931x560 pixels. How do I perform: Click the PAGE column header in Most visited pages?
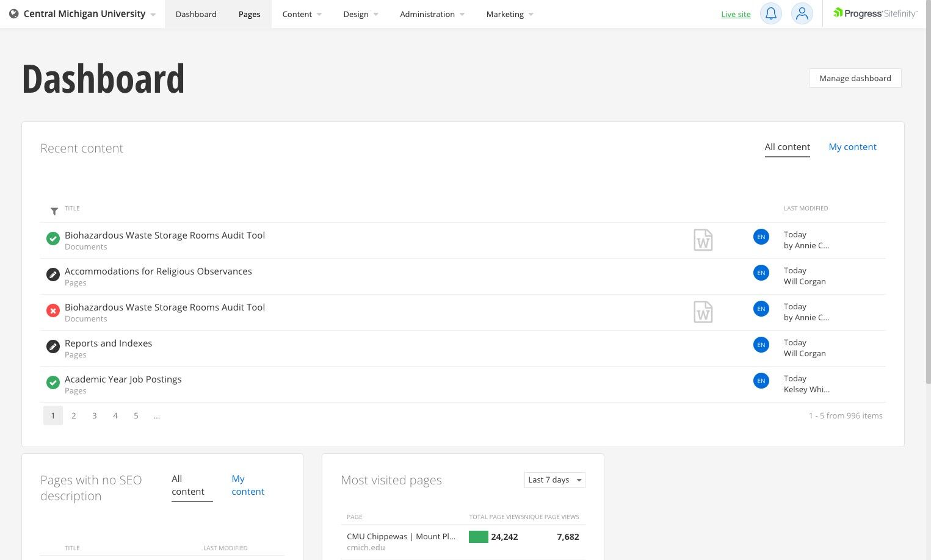pyautogui.click(x=355, y=517)
